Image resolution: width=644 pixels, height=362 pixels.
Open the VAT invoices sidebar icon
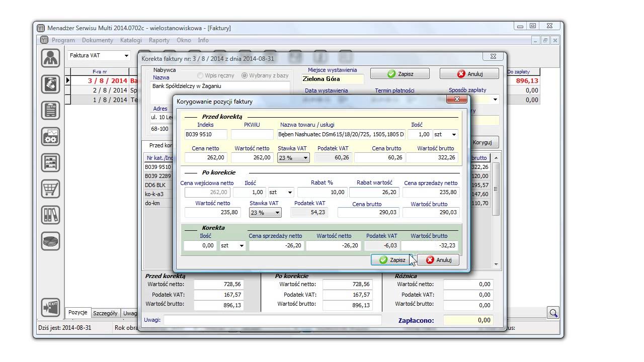coord(51,84)
